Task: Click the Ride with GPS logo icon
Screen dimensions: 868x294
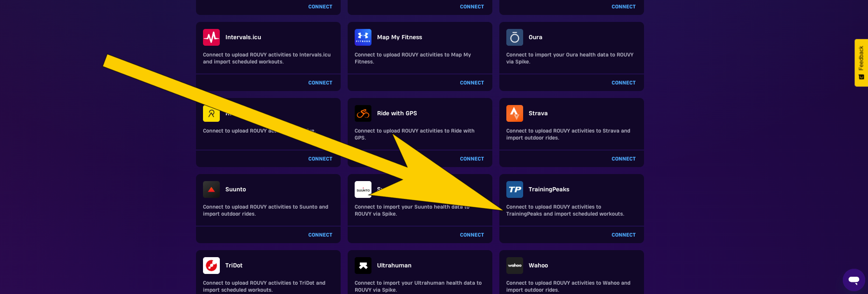Action: [363, 113]
